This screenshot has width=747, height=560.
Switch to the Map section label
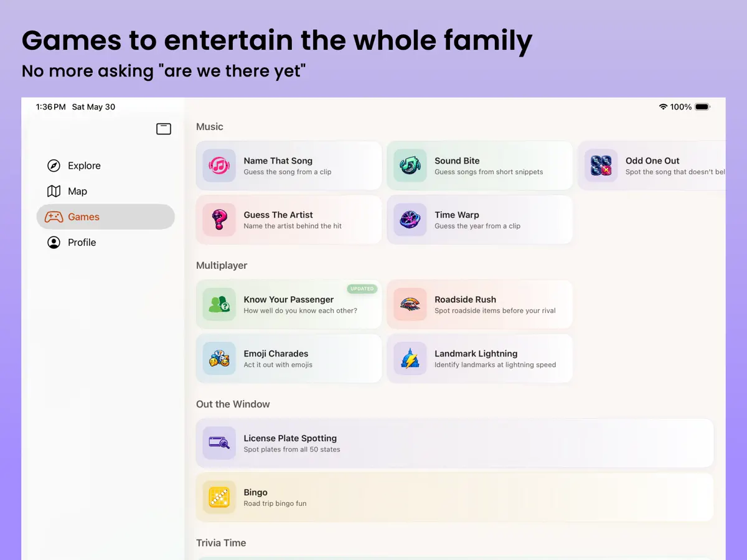click(x=77, y=191)
